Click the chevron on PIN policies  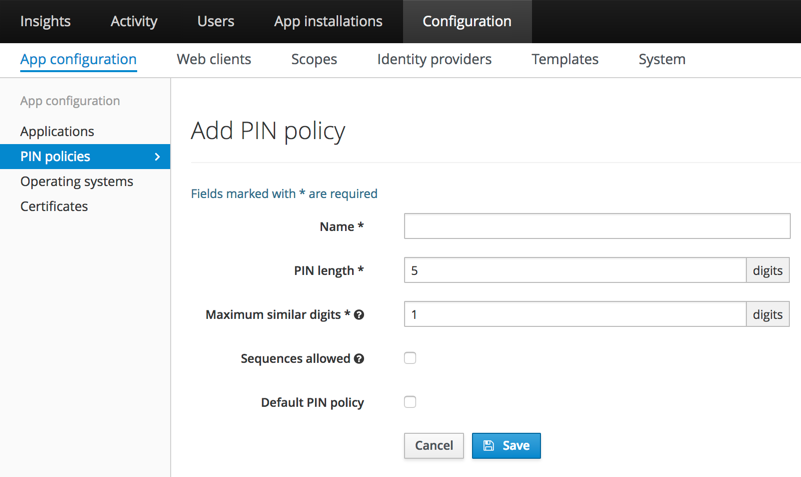pyautogui.click(x=157, y=157)
